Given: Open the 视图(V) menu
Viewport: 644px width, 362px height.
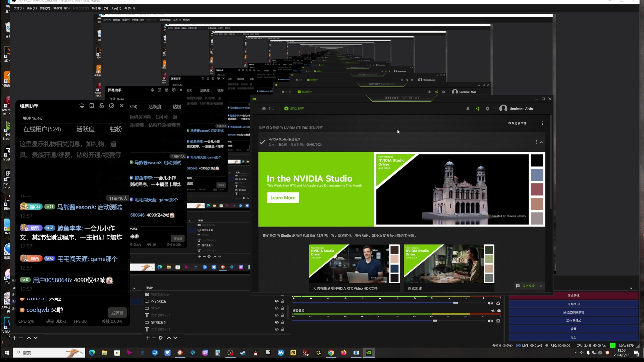Looking at the screenshot, I should [x=45, y=8].
